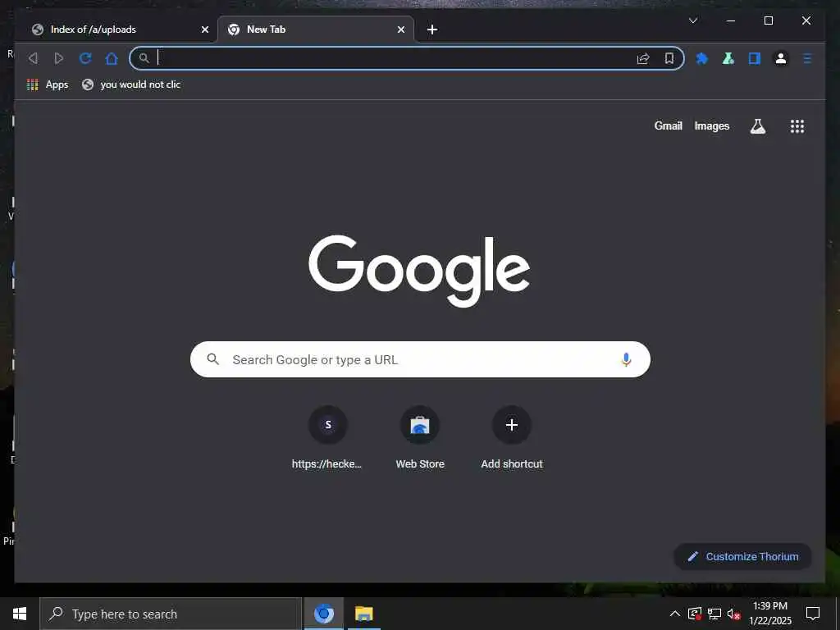This screenshot has width=840, height=630.
Task: Show hidden system tray icons
Action: click(675, 614)
